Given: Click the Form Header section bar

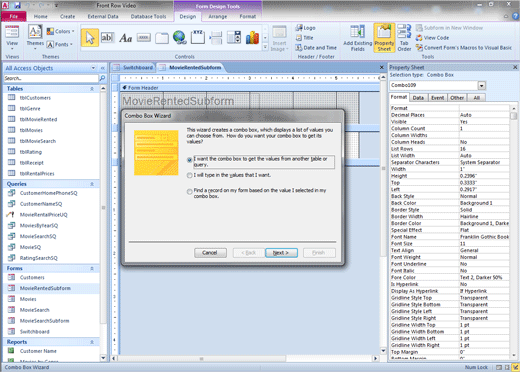Looking at the screenshot, I should point(249,88).
